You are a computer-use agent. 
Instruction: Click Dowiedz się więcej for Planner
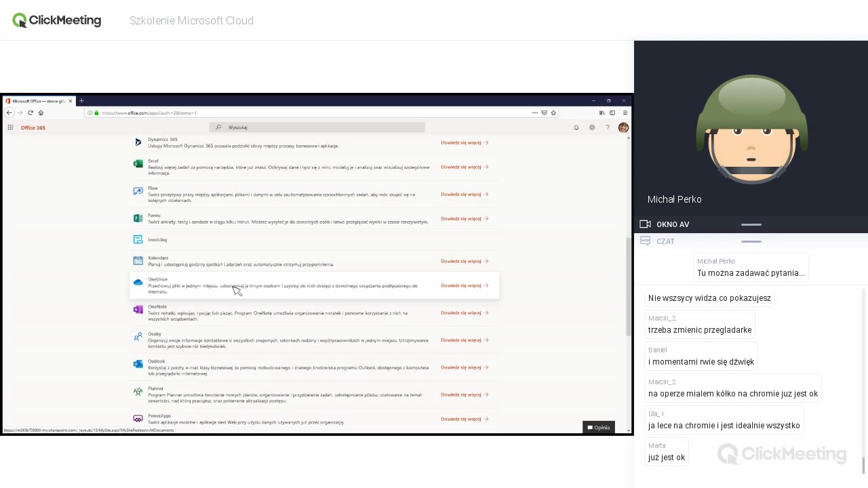coord(465,394)
